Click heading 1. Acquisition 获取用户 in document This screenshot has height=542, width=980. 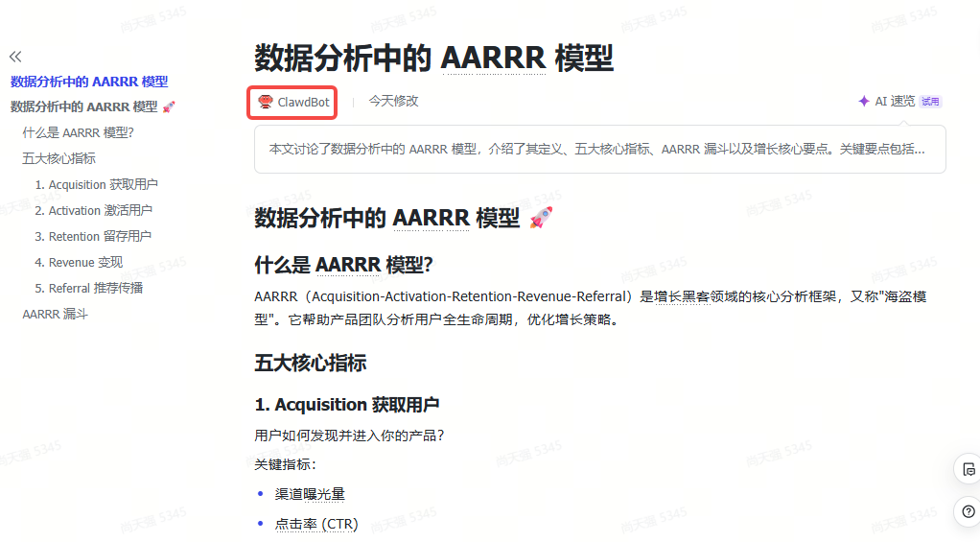coord(347,405)
